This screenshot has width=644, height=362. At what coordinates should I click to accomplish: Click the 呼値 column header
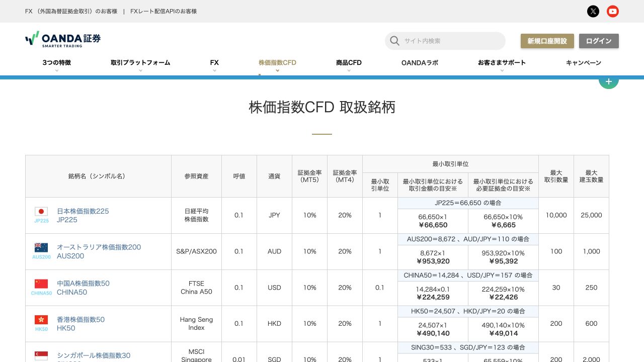point(239,176)
